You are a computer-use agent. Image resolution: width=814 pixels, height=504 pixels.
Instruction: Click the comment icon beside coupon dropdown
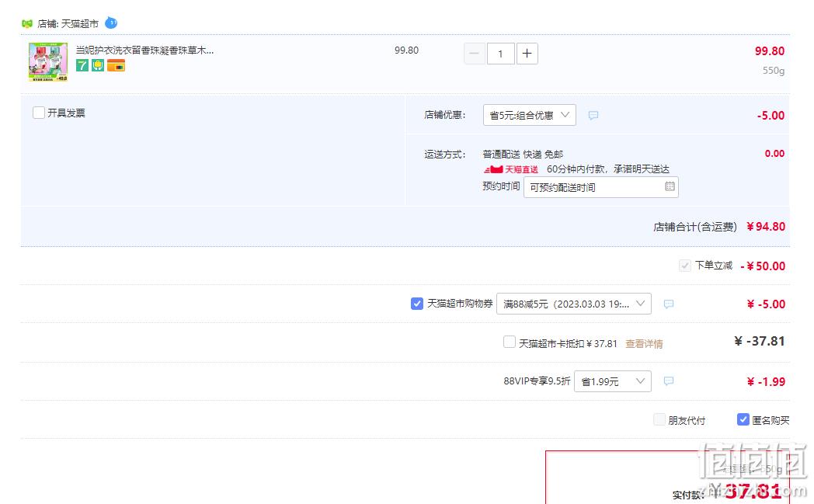tap(669, 304)
